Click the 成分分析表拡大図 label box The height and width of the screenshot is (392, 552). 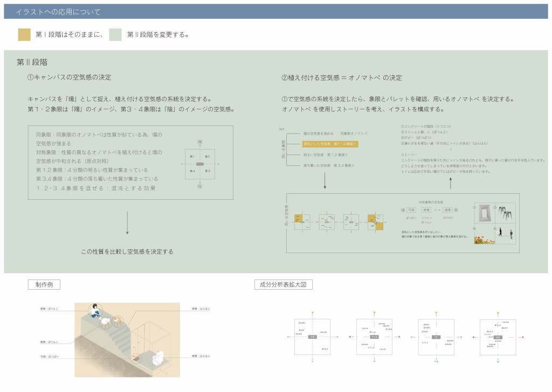tap(283, 285)
